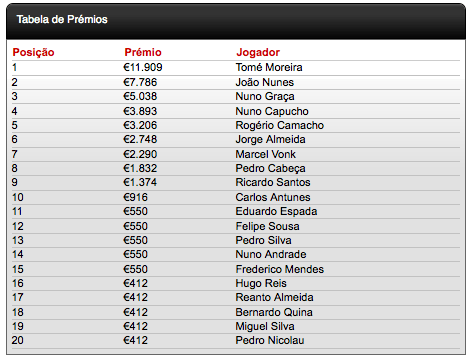Screen dimensions: 470x361
Task: Select Marcel Vonk in the table
Action: [x=266, y=154]
